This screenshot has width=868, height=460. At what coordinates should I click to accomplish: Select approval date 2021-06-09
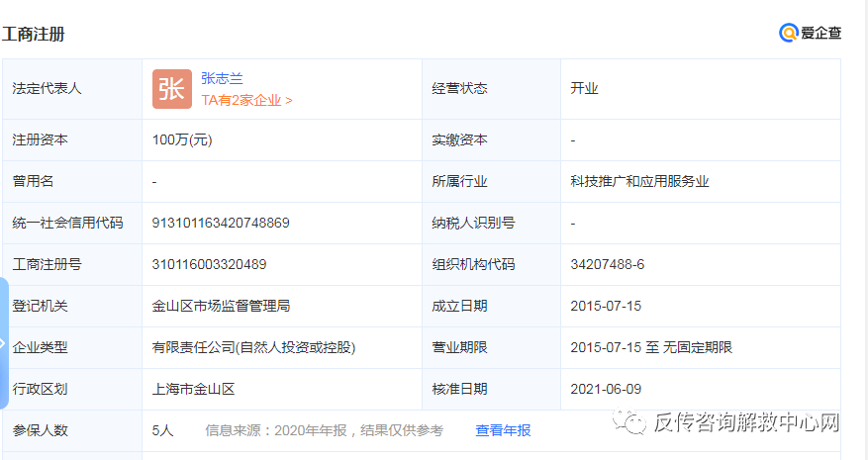[x=606, y=389]
